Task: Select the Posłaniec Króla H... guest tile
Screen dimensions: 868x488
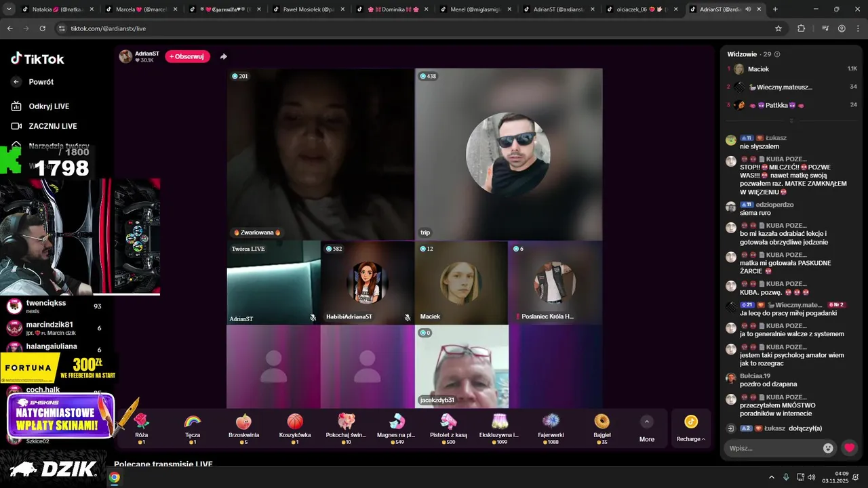Action: (x=555, y=283)
